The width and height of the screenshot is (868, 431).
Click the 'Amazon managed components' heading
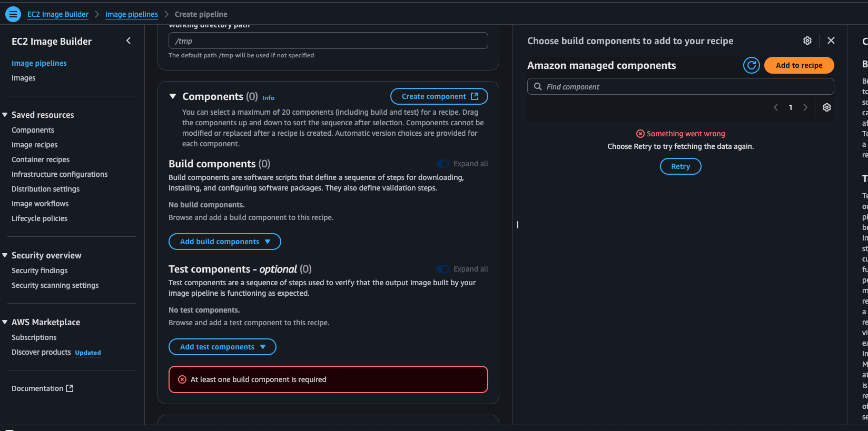tap(601, 65)
